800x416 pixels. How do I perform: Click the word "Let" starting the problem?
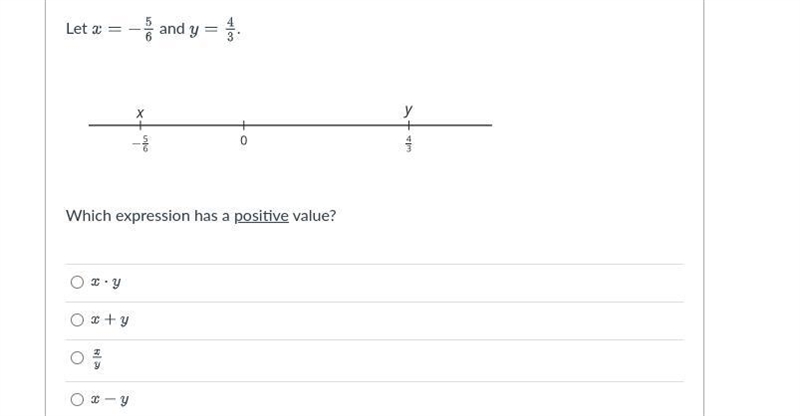tap(77, 29)
